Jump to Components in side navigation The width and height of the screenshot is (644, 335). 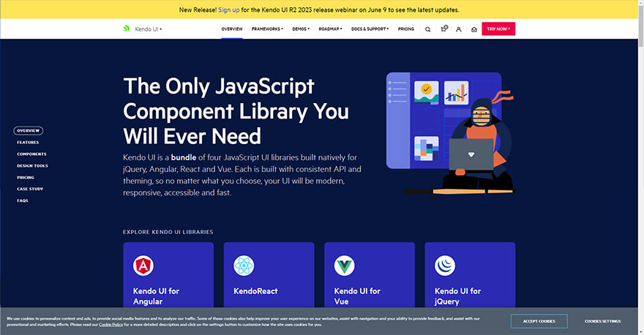click(31, 154)
